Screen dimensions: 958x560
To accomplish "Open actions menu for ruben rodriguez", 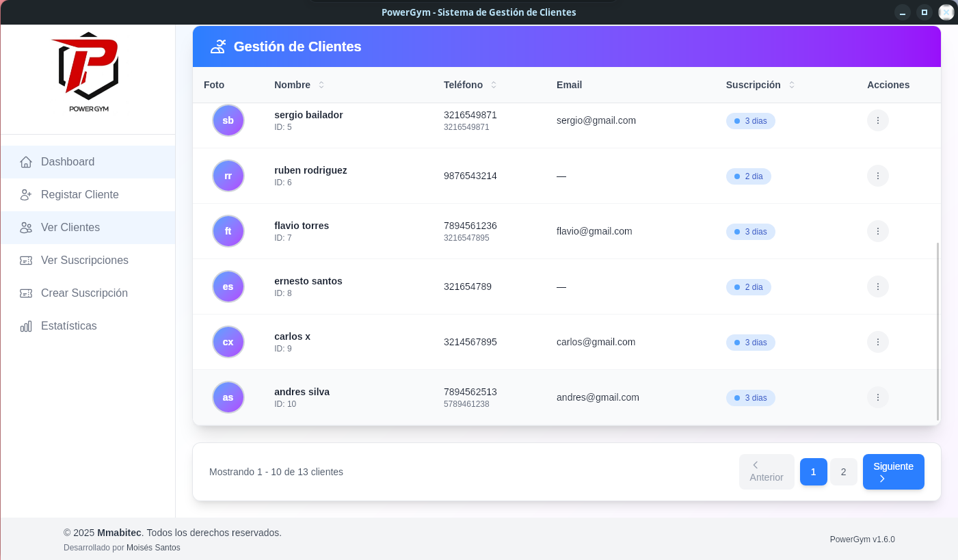I will tap(878, 176).
